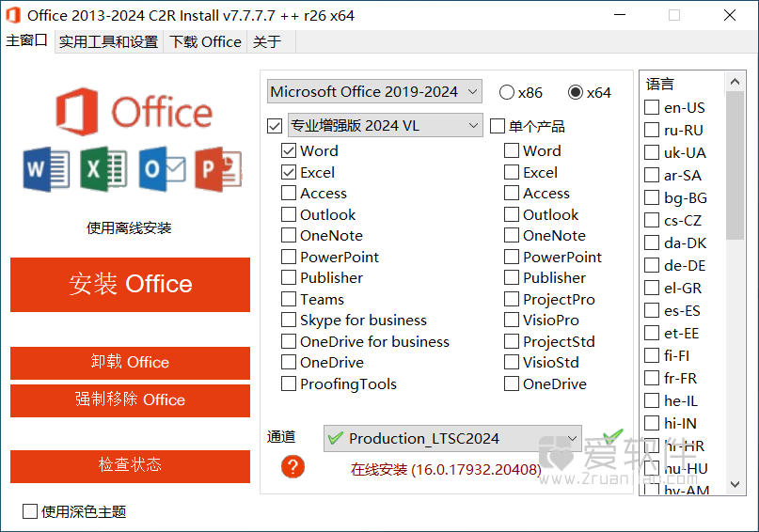759x532 pixels.
Task: Check Access in the suite list
Action: pos(289,193)
